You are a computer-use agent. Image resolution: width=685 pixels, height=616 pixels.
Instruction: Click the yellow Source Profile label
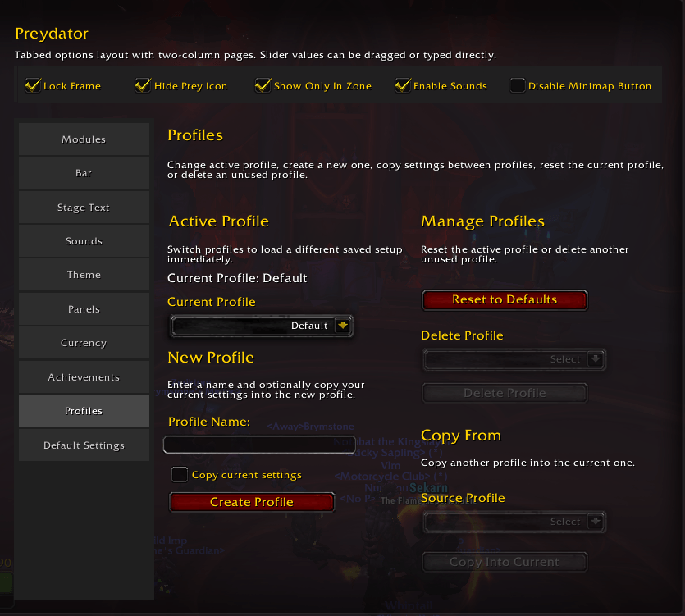click(463, 498)
